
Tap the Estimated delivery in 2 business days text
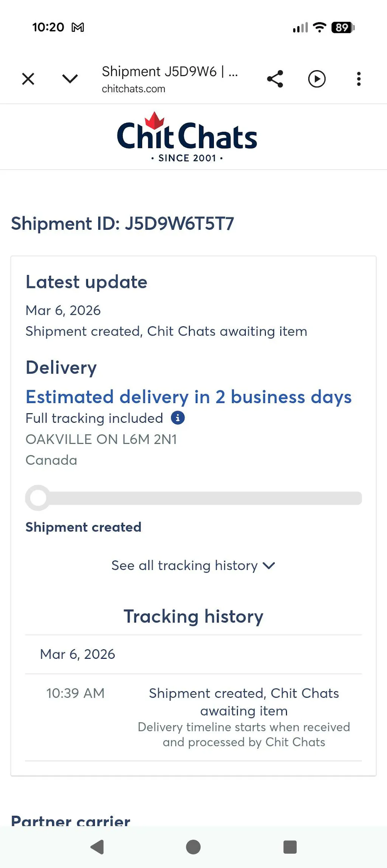pos(189,397)
